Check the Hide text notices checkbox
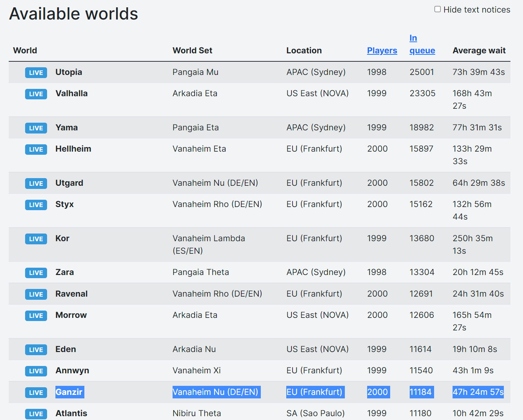 tap(438, 9)
